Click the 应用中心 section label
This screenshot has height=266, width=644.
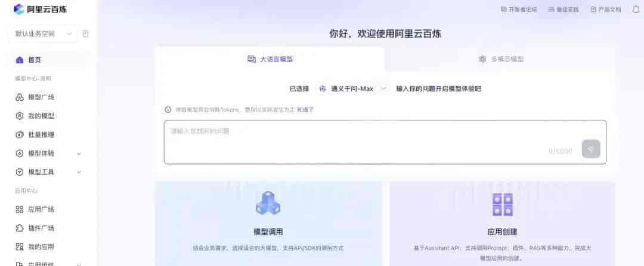click(x=26, y=191)
